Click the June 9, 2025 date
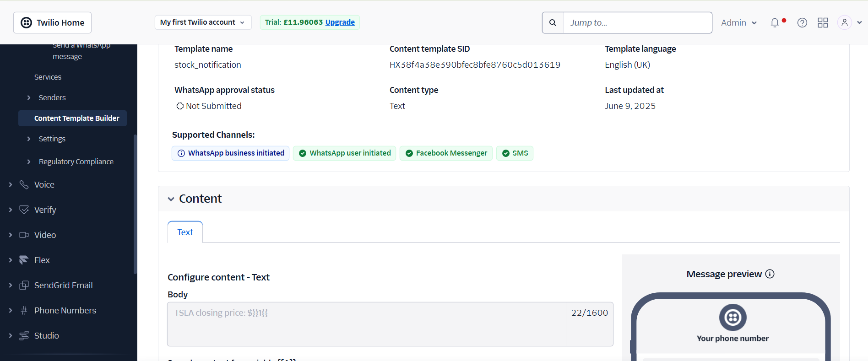 point(630,106)
